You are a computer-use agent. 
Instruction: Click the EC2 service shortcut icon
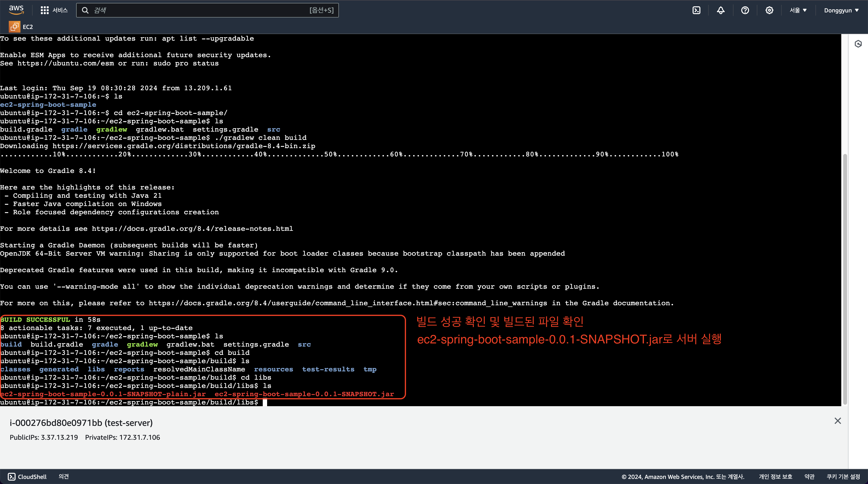(14, 27)
